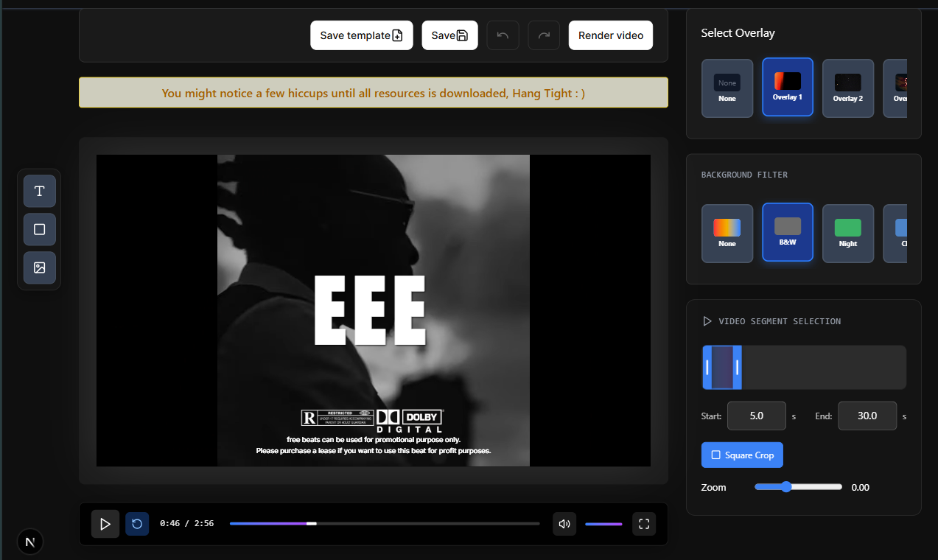Toggle the loop replay icon

pos(137,524)
